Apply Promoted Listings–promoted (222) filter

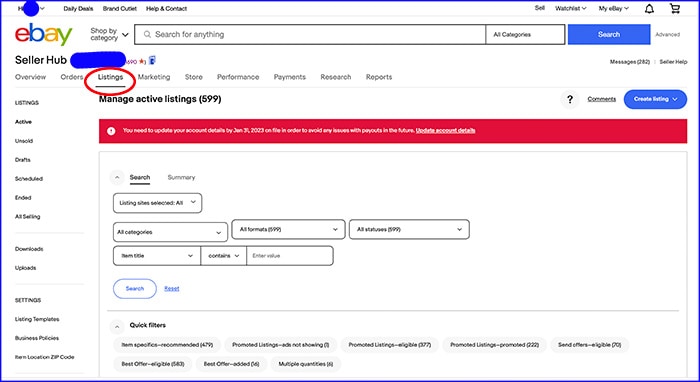pos(495,345)
